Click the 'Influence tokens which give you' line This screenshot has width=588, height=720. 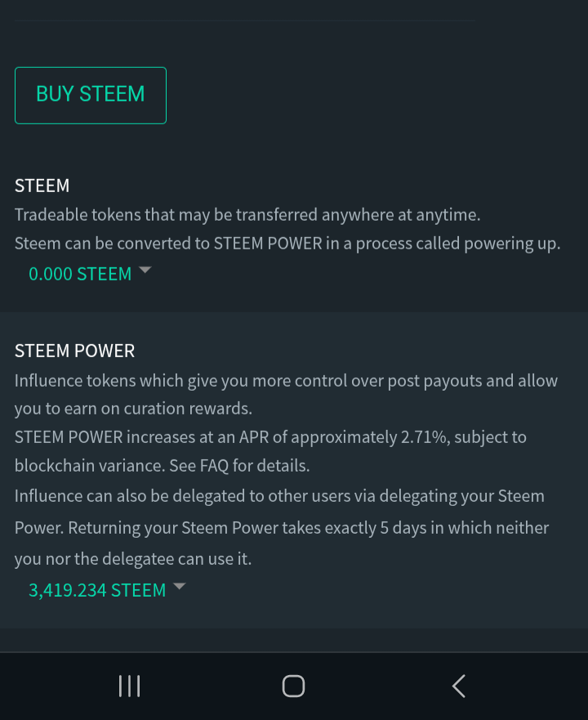click(x=286, y=381)
